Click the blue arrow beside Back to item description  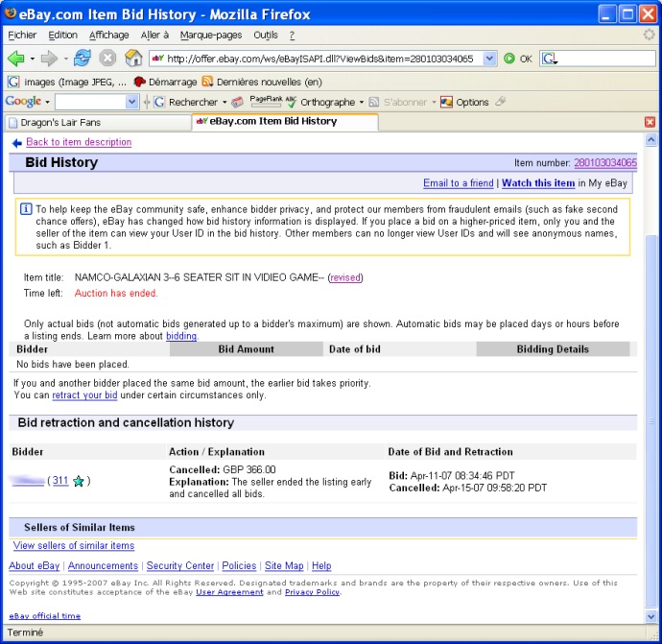[17, 143]
